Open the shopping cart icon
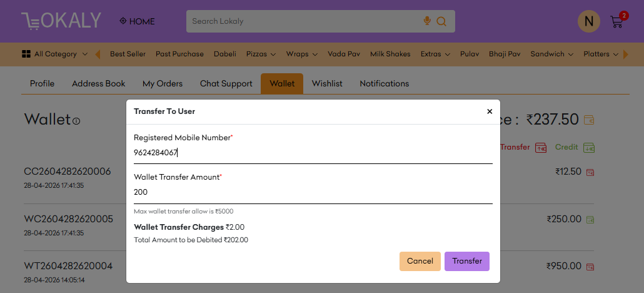Viewport: 644px width, 293px height. 617,21
